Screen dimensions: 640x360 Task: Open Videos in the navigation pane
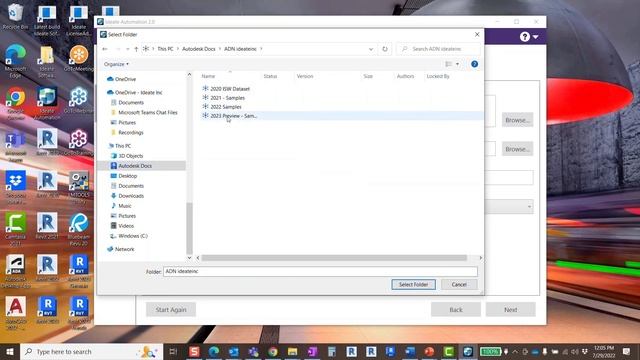(122, 226)
